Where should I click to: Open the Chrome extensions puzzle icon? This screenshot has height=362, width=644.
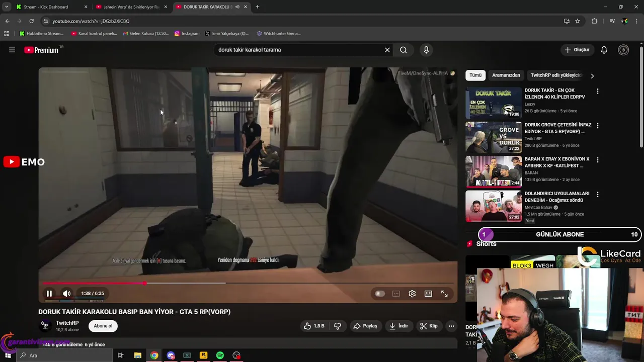tap(595, 21)
